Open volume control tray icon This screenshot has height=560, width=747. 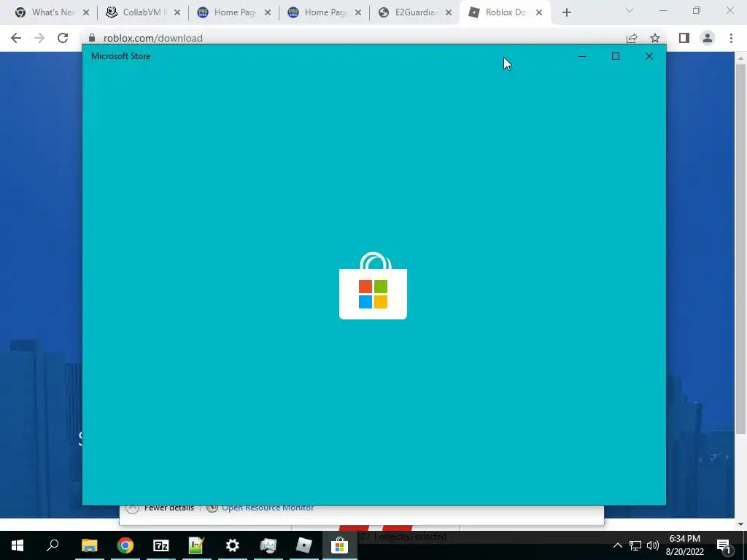click(653, 545)
